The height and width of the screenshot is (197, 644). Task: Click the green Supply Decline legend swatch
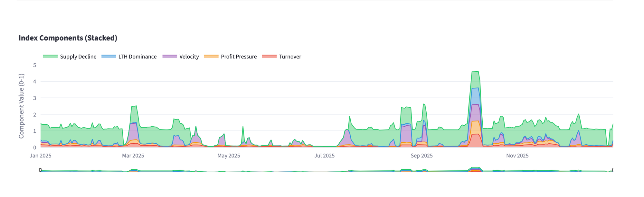coord(50,57)
